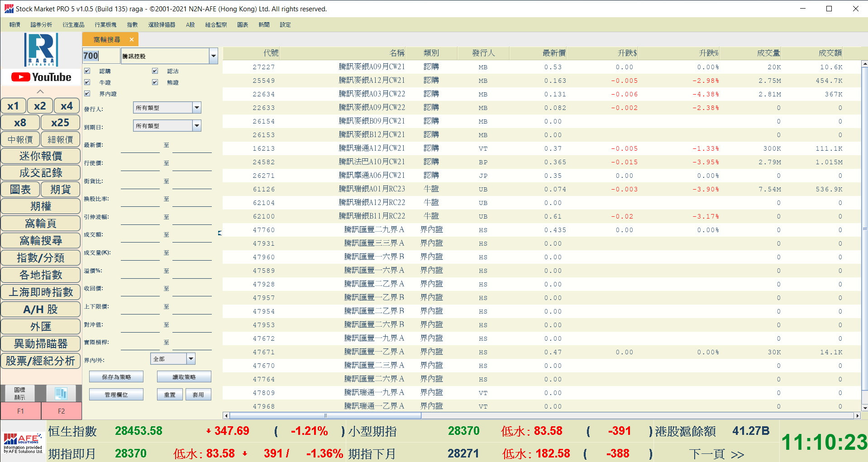Expand the 發行人 issuer dropdown
This screenshot has height=462, width=868.
tap(196, 108)
